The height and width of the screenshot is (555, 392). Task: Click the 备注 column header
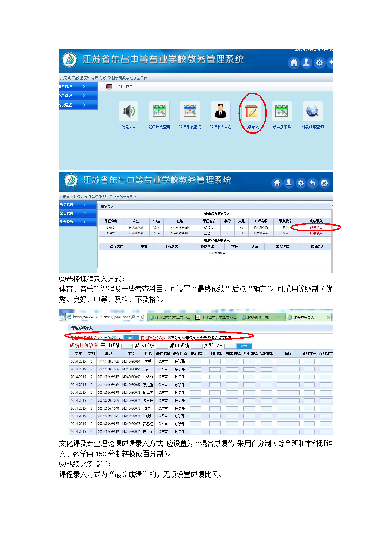[x=288, y=353]
